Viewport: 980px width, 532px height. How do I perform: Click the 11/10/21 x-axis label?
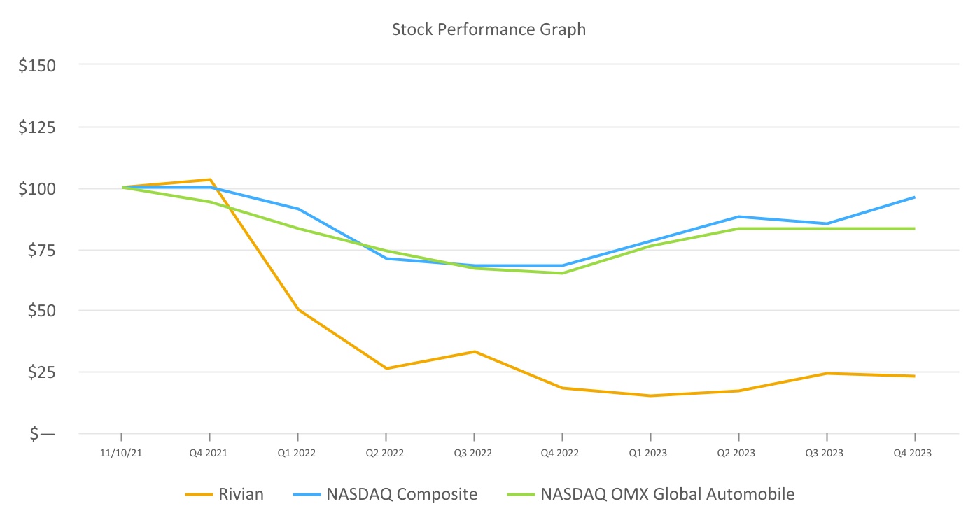click(x=121, y=454)
